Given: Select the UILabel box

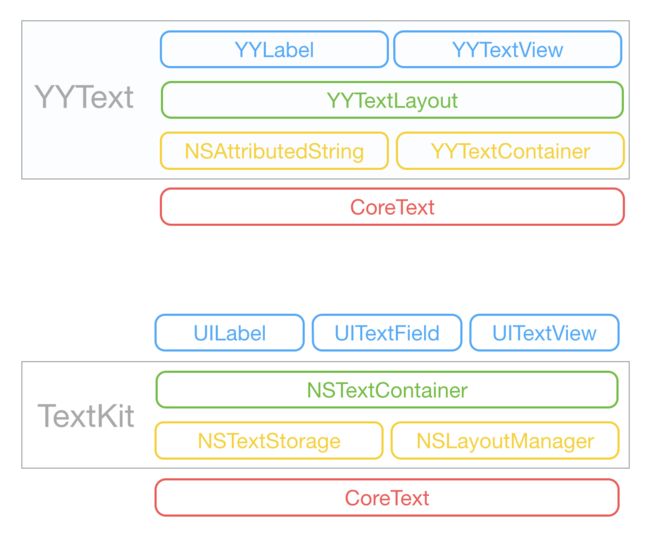Looking at the screenshot, I should (x=230, y=333).
